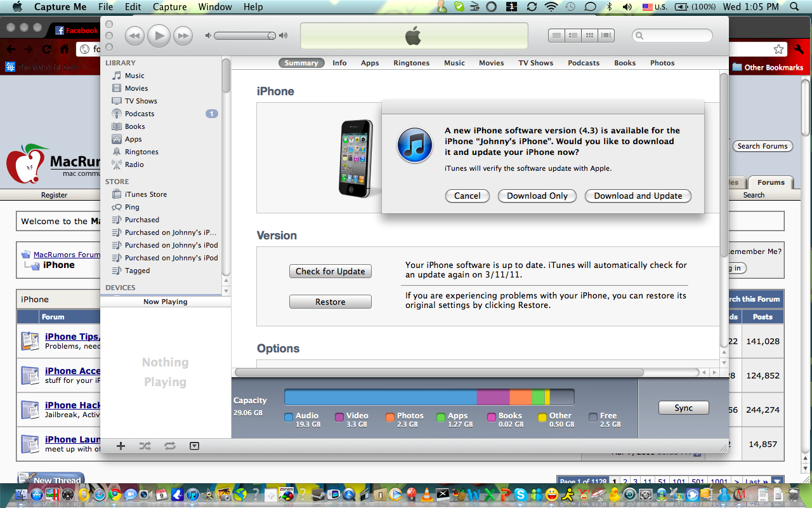Image resolution: width=812 pixels, height=508 pixels.
Task: Open Radio in the iTunes sidebar
Action: click(x=134, y=164)
